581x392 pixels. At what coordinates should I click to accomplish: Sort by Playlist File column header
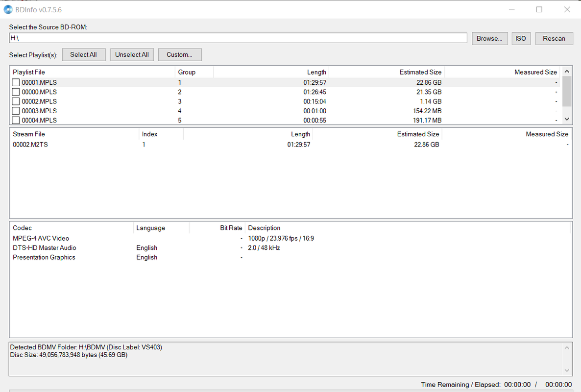click(x=92, y=72)
